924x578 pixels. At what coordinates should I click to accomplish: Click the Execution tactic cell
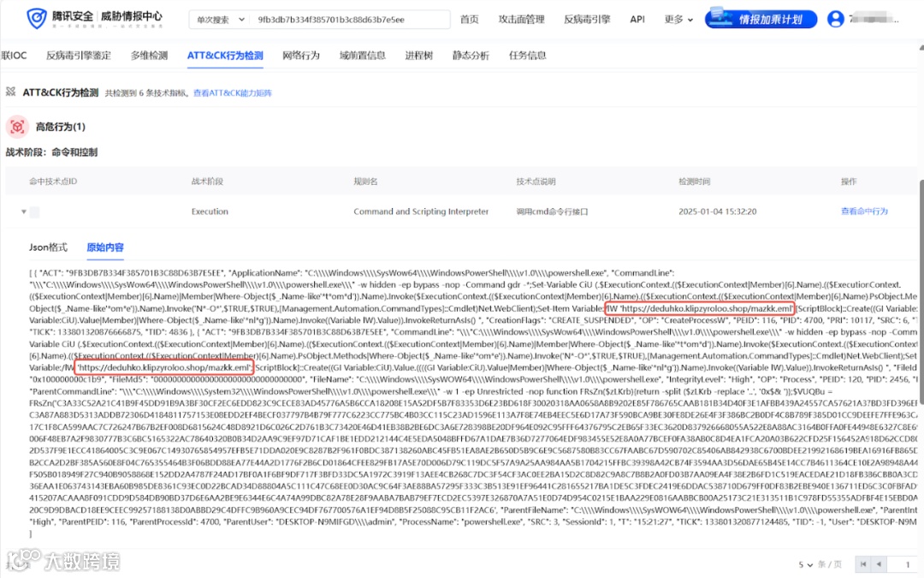(210, 212)
